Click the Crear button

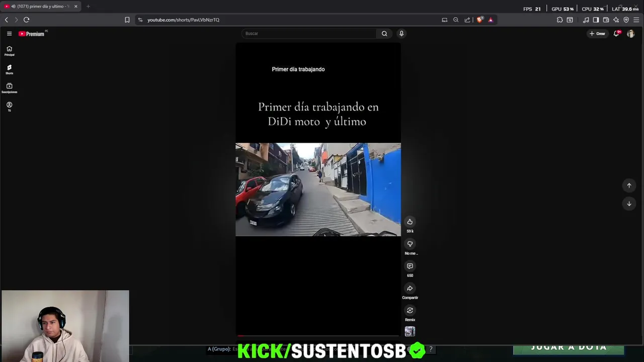click(597, 34)
